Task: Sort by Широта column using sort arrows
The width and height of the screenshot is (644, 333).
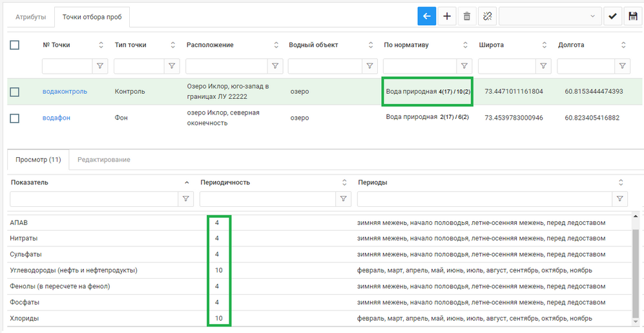Action: [x=545, y=45]
